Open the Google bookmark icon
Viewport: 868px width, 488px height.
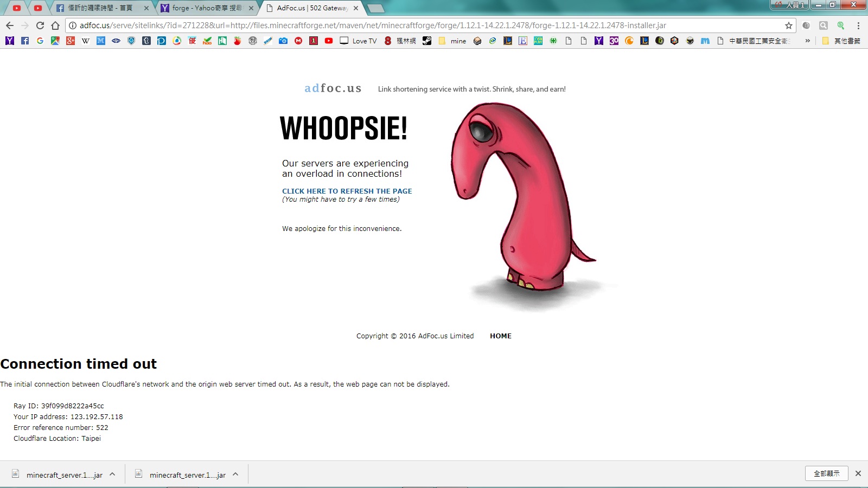40,41
